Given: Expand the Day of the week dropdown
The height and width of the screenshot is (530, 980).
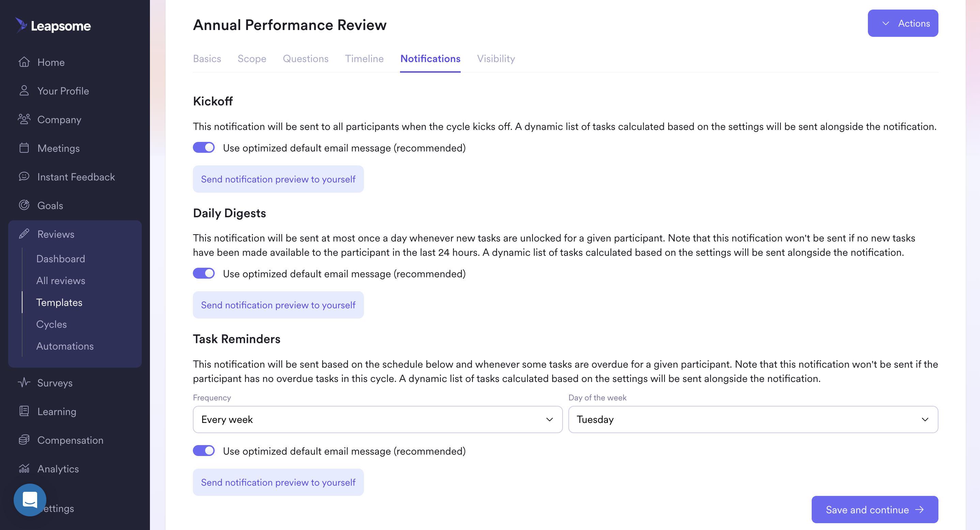Looking at the screenshot, I should [x=753, y=419].
